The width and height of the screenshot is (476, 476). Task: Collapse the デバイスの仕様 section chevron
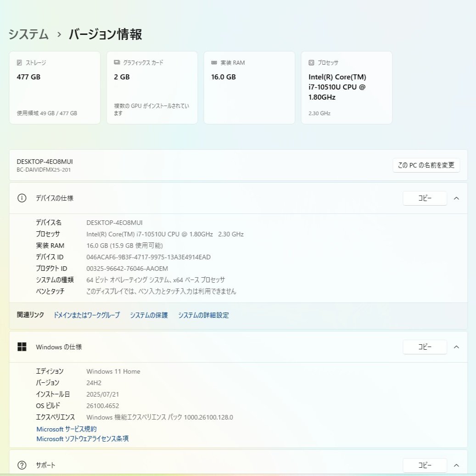[456, 198]
